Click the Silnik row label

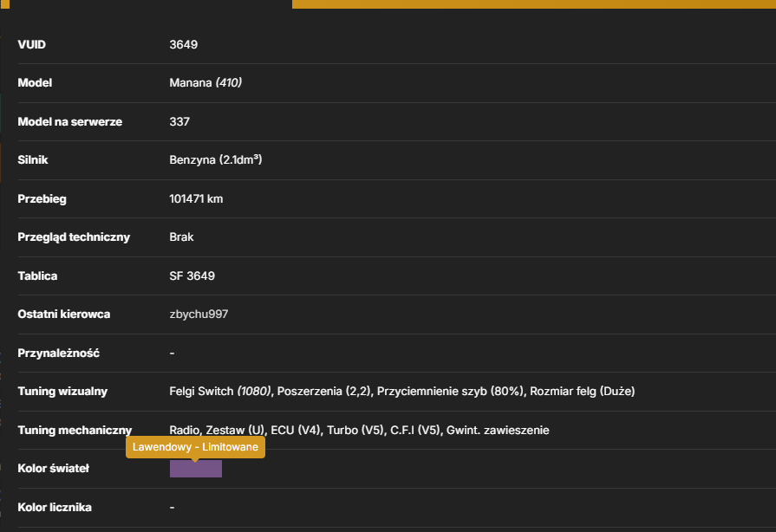33,159
